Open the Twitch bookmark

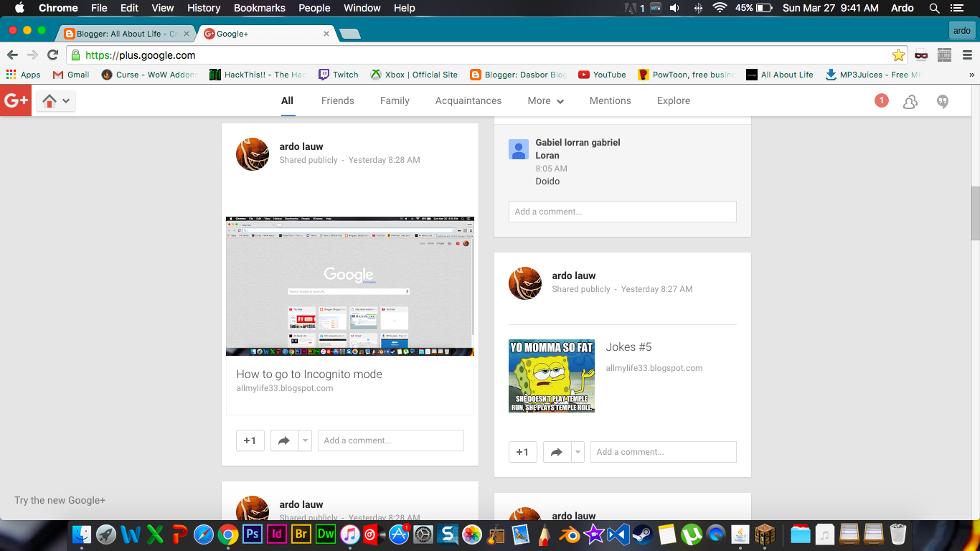point(338,74)
